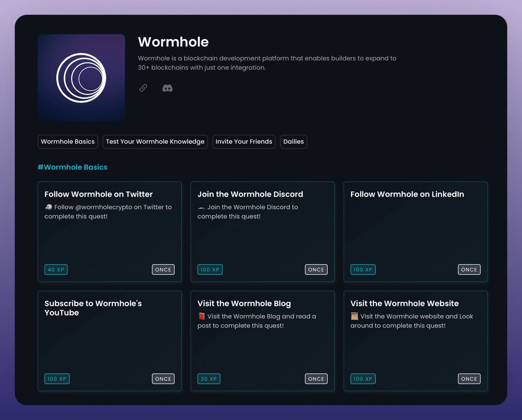The image size is (522, 420).
Task: Go to the Dailies tab
Action: click(294, 142)
